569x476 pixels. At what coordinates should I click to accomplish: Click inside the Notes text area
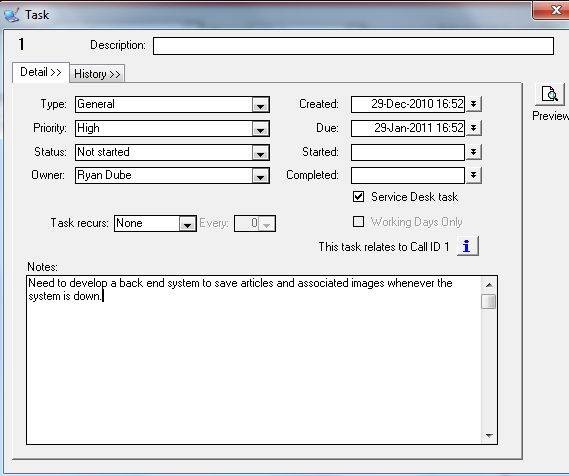click(x=254, y=360)
